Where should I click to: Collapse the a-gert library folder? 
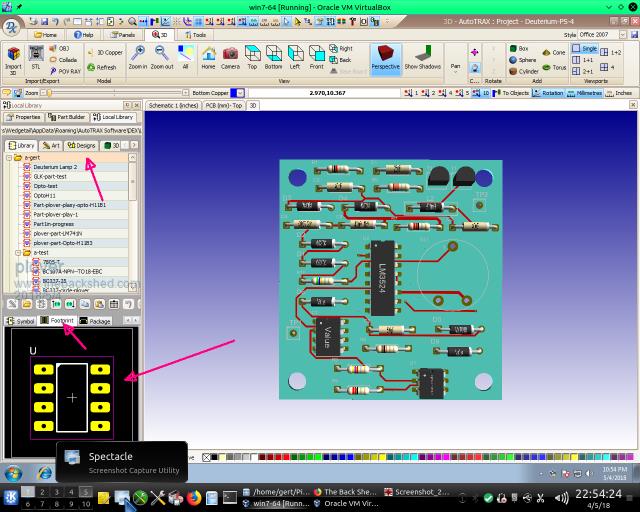coord(10,158)
